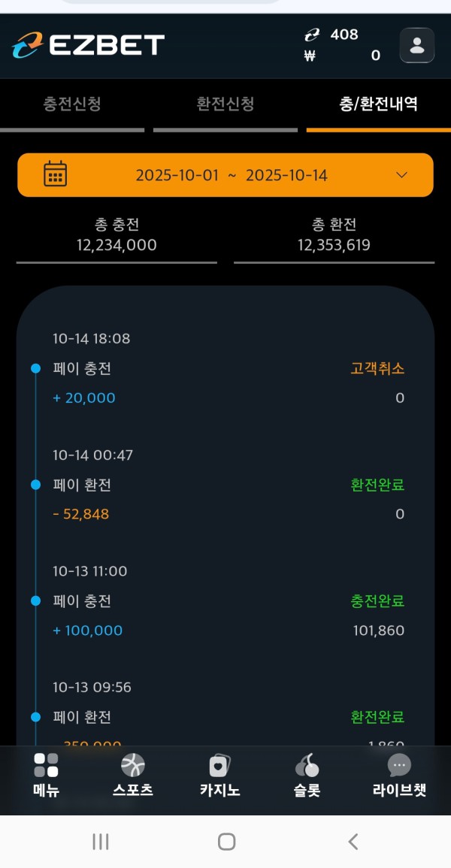
Task: Tap the EZBET logo
Action: pos(88,45)
